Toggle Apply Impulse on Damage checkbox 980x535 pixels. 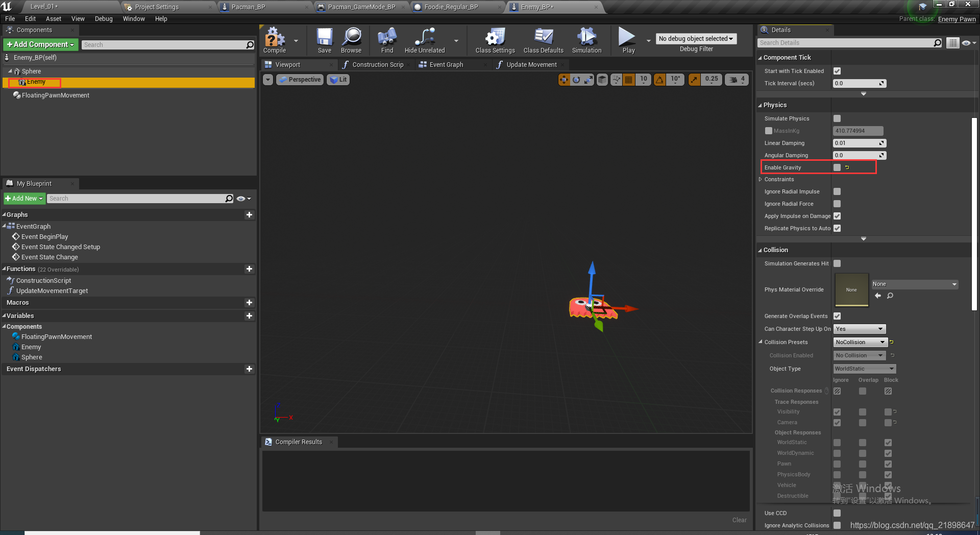click(x=837, y=216)
